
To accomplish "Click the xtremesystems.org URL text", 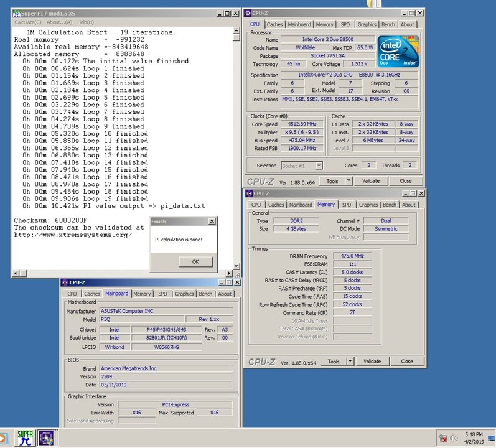I will click(x=73, y=235).
